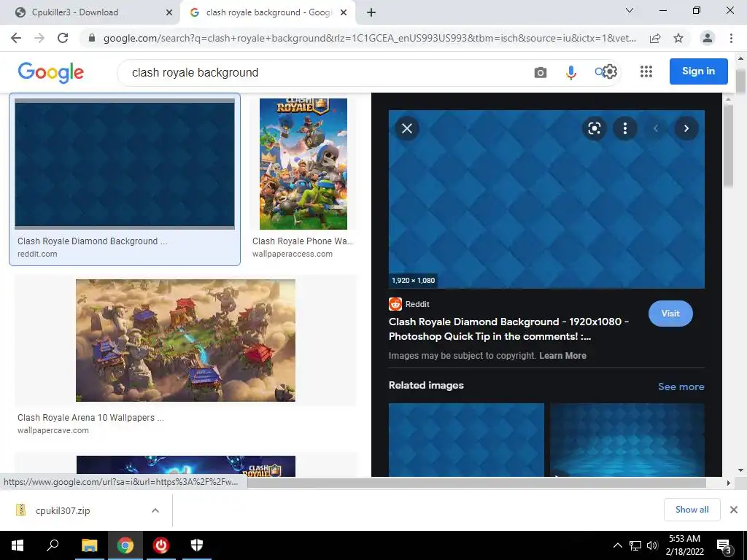Close the downloads bar
Screen dimensions: 747x560
coord(734,510)
